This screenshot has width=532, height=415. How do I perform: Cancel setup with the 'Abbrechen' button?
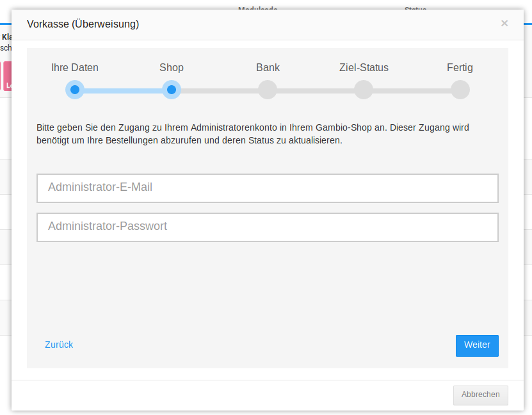tap(480, 395)
